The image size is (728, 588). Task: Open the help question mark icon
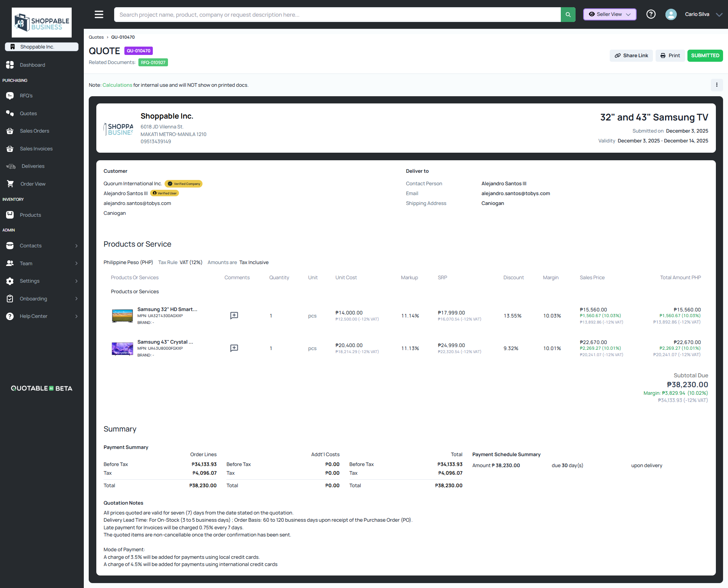(651, 14)
